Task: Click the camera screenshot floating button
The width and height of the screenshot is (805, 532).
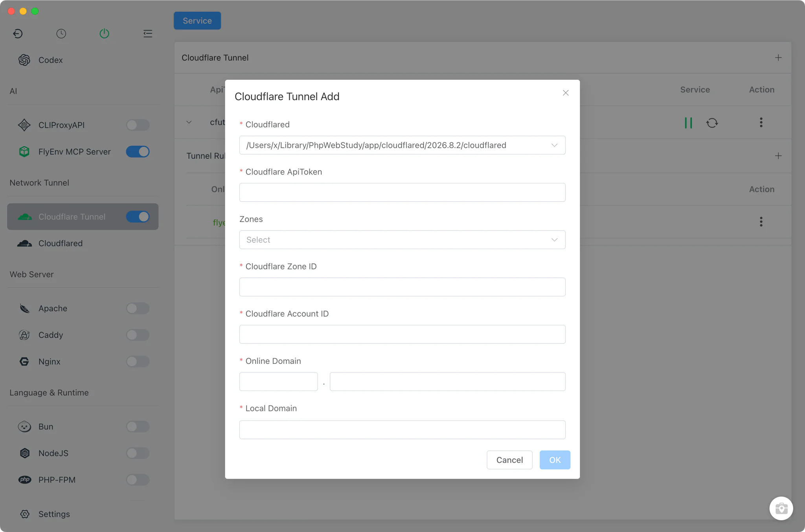Action: click(781, 508)
